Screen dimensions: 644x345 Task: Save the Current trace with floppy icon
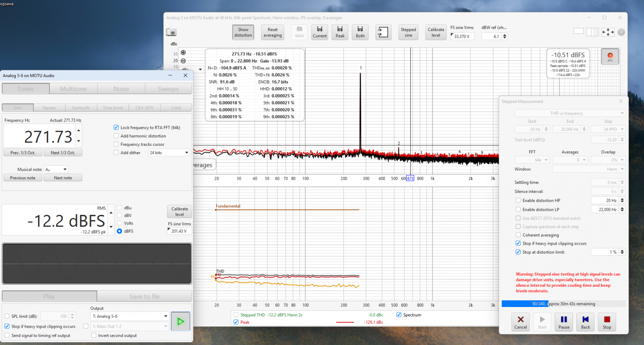click(320, 32)
